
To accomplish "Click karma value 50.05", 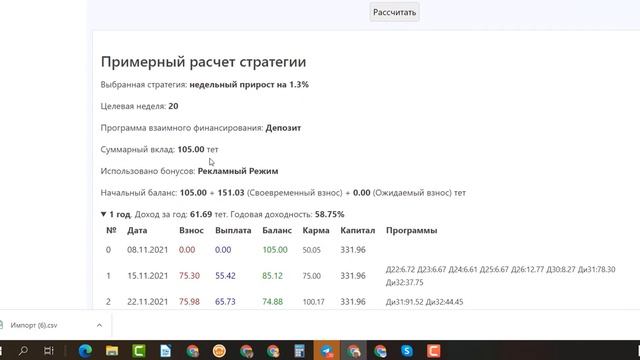I will point(311,250).
